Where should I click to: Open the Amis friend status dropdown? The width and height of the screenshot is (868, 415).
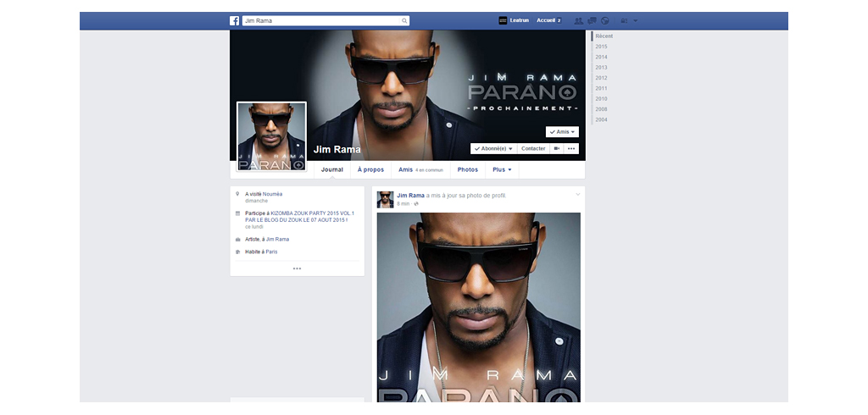[562, 132]
